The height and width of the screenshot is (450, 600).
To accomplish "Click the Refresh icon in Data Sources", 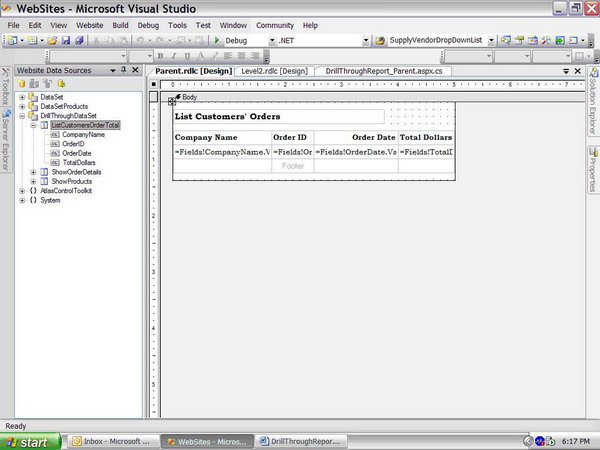I will pyautogui.click(x=61, y=83).
